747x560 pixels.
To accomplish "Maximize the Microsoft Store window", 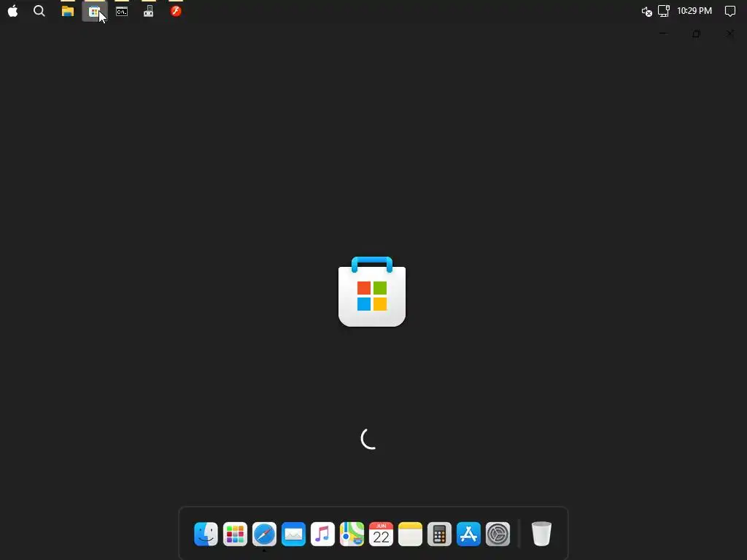I will [x=697, y=34].
